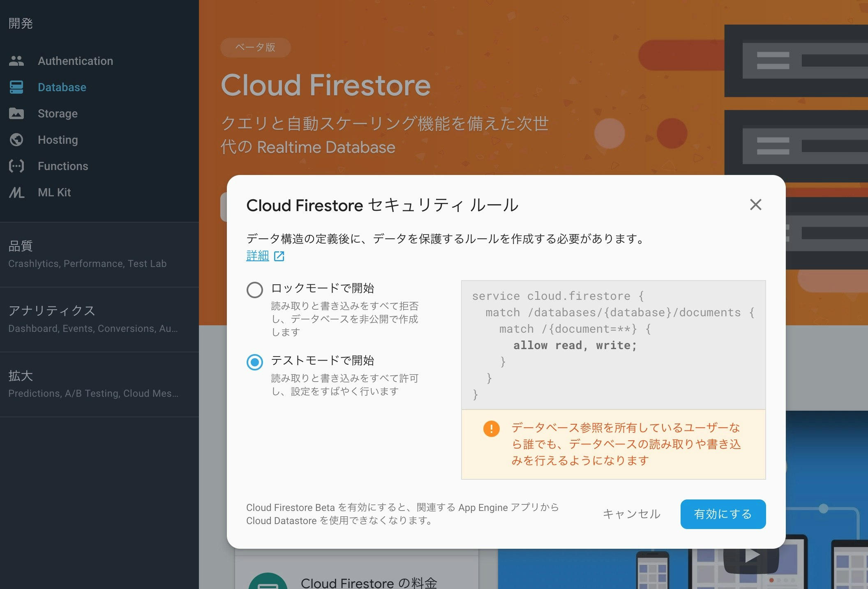Click the Functions icon in sidebar
Viewport: 868px width, 589px height.
click(x=16, y=166)
